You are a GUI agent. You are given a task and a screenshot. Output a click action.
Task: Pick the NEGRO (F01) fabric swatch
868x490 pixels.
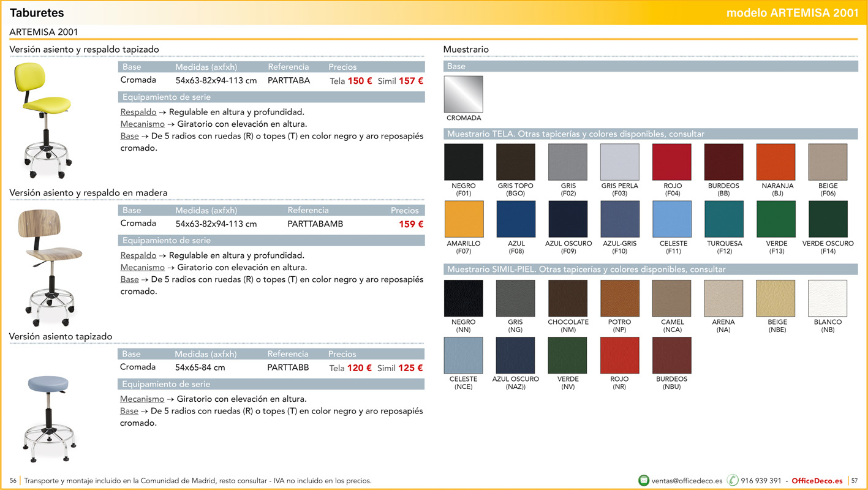pos(464,162)
